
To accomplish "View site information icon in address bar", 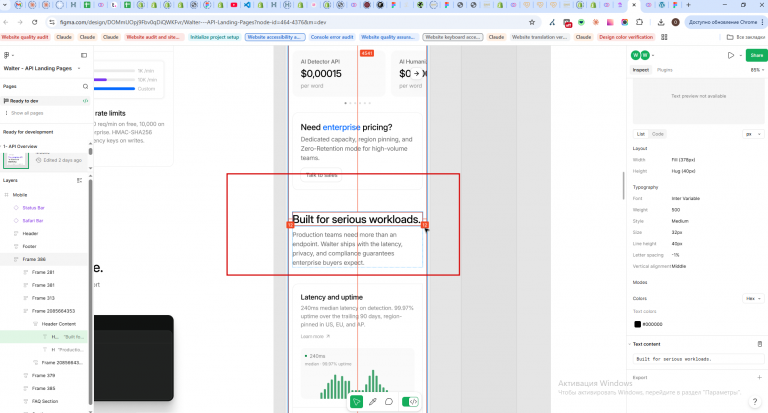I will pyautogui.click(x=51, y=22).
